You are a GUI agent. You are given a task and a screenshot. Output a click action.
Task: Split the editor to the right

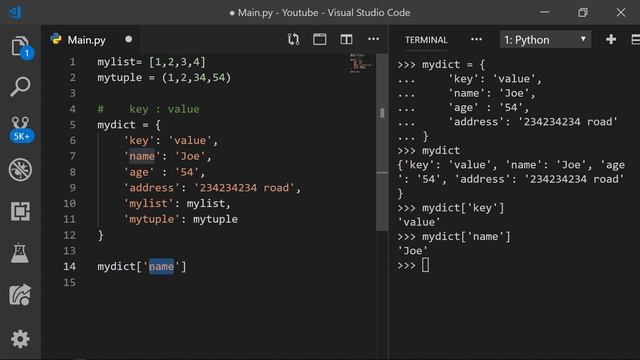(347, 40)
